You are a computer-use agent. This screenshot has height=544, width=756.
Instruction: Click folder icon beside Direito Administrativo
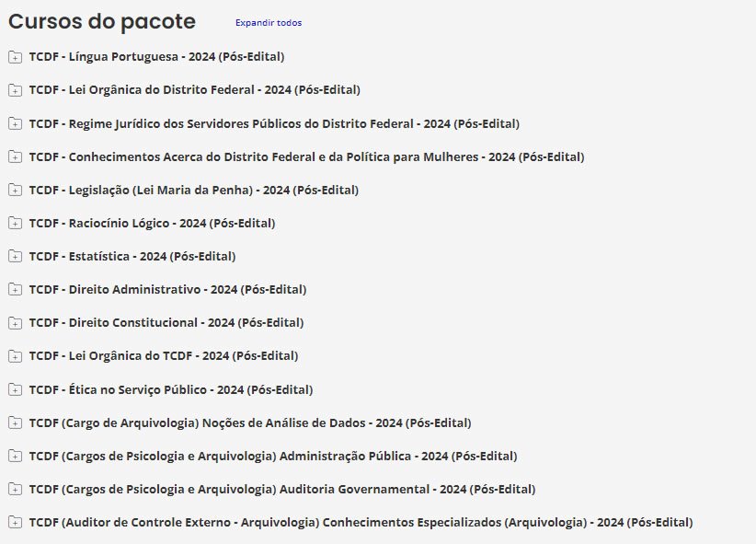tap(15, 290)
